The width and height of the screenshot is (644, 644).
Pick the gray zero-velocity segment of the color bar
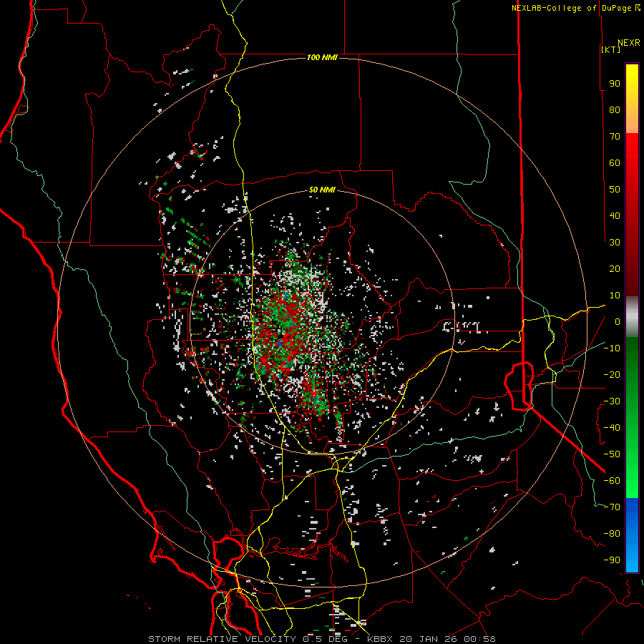[632, 317]
